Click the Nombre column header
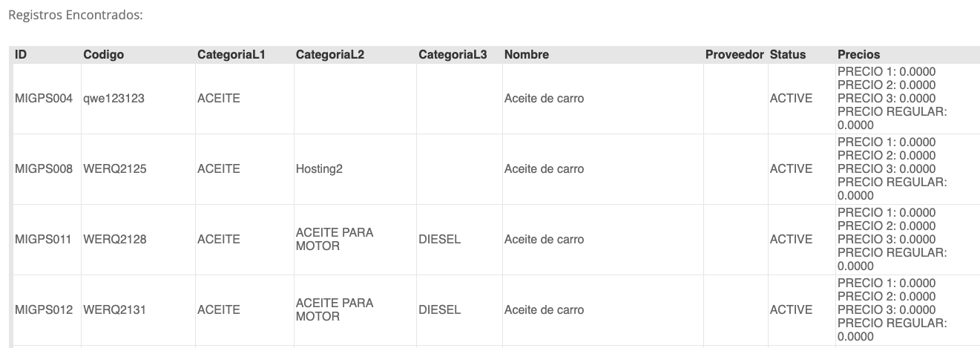Screen dimensions: 980x348 [527, 55]
